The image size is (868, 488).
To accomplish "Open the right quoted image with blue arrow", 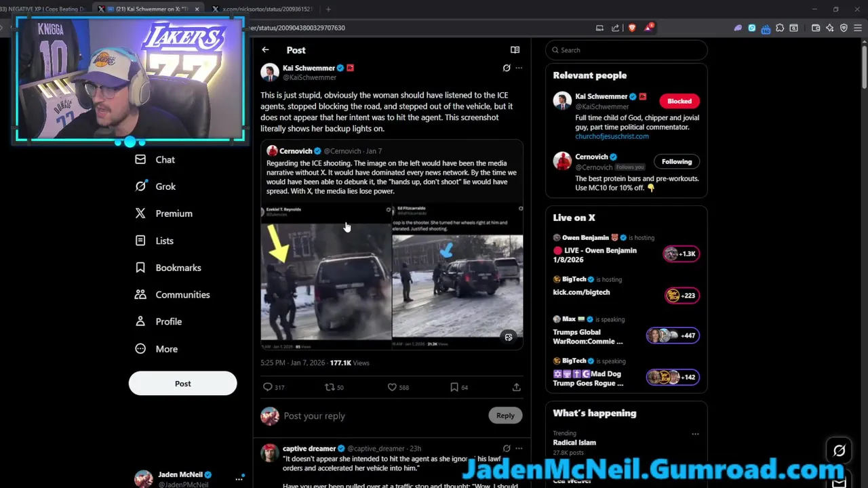I will tap(458, 277).
